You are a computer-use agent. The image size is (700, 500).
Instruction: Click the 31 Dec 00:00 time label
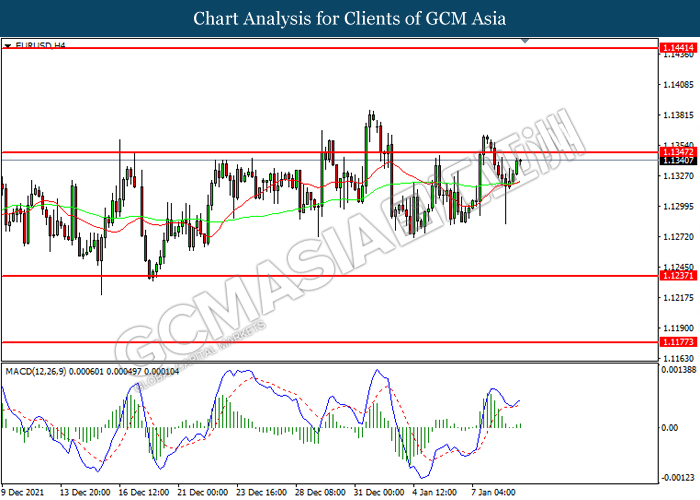[x=379, y=492]
